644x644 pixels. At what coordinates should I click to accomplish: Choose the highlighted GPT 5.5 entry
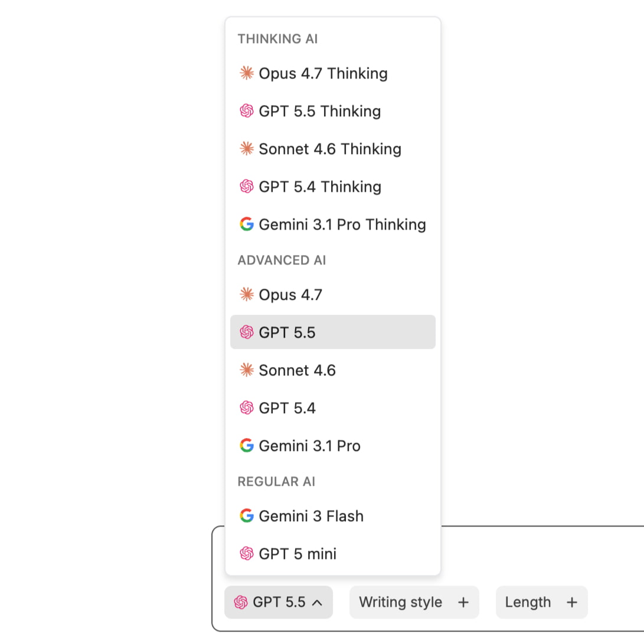[x=333, y=332]
